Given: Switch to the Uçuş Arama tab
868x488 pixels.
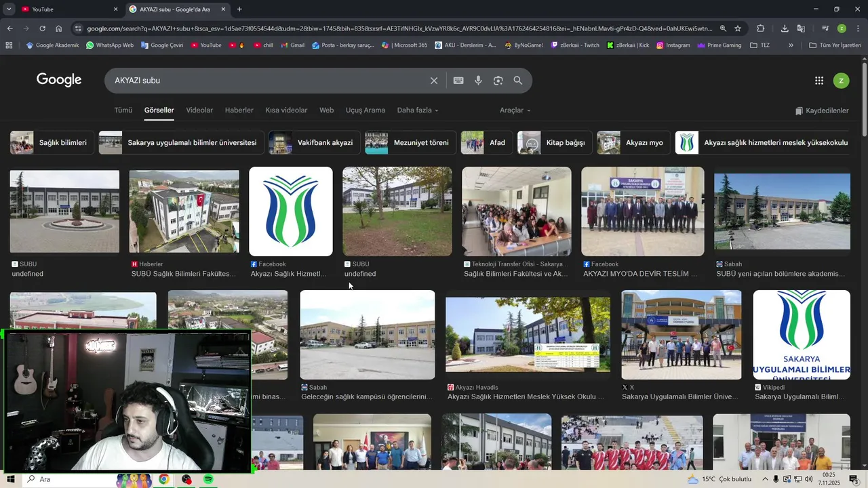Looking at the screenshot, I should tap(366, 110).
